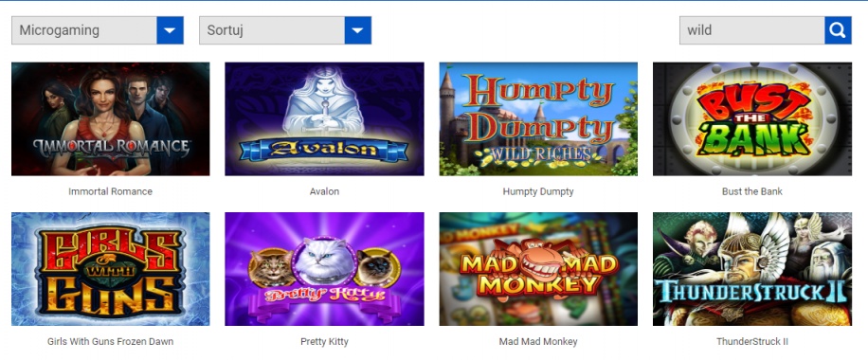
Task: Open the Microgaming provider dropdown arrow
Action: pyautogui.click(x=170, y=30)
